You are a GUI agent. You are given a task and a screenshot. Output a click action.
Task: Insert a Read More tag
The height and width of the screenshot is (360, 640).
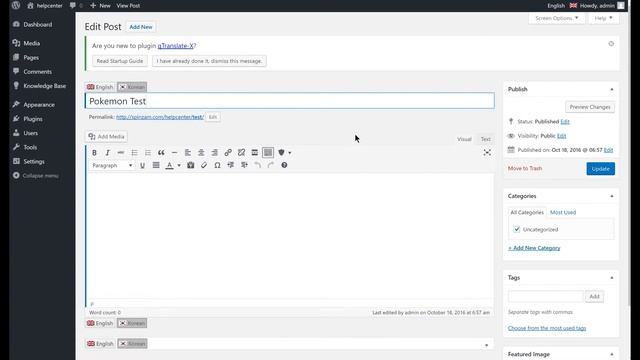(255, 153)
